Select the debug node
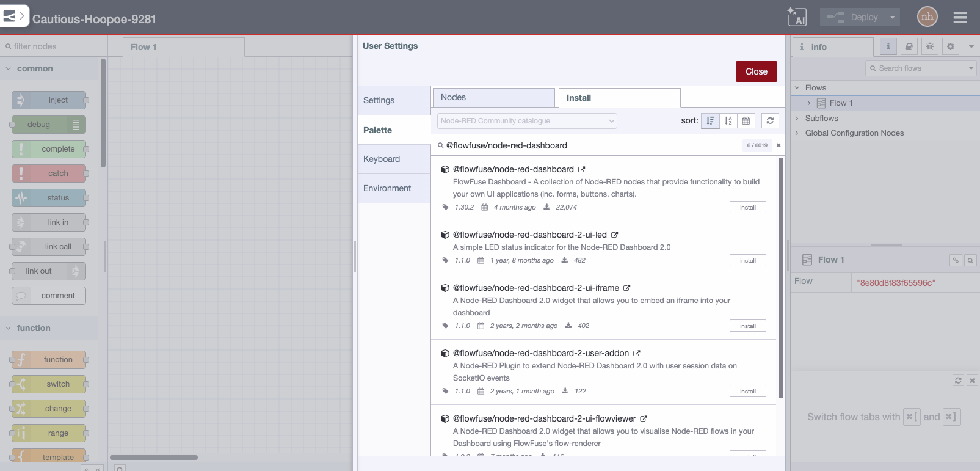980x471 pixels. point(49,125)
